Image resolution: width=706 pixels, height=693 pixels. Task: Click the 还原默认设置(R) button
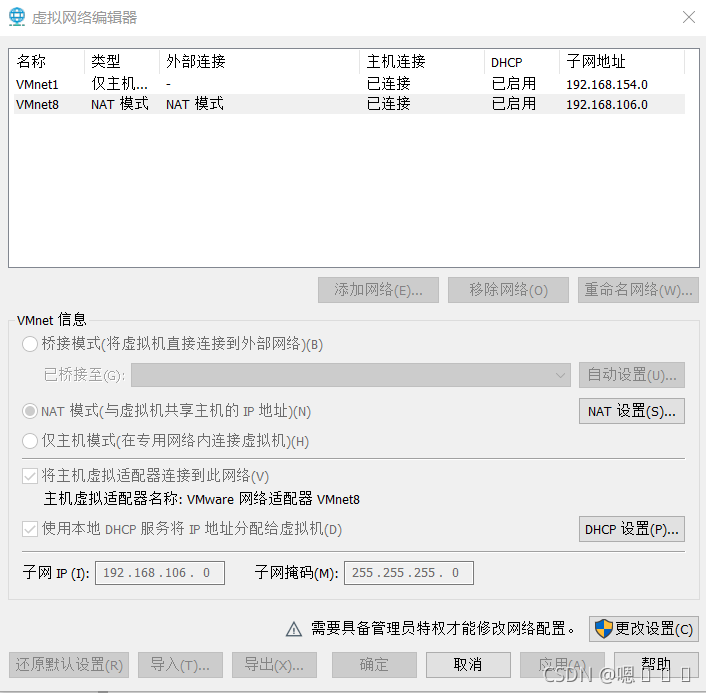[x=69, y=665]
